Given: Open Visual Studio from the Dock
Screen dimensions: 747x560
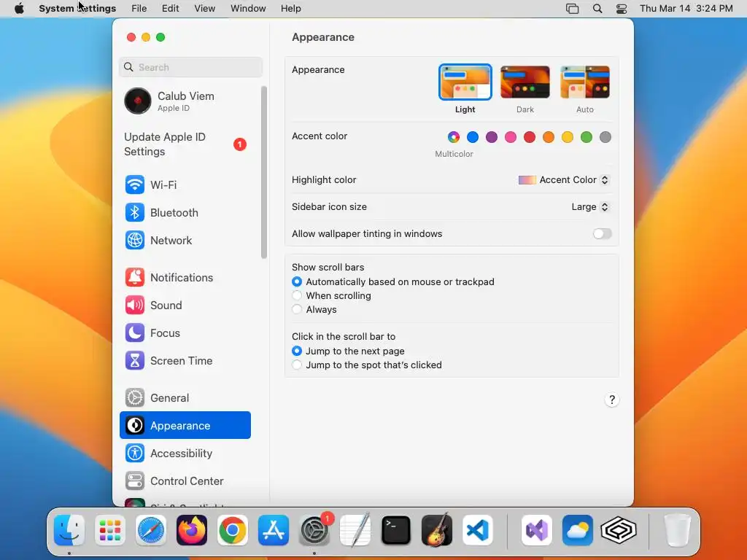Looking at the screenshot, I should pos(537,530).
